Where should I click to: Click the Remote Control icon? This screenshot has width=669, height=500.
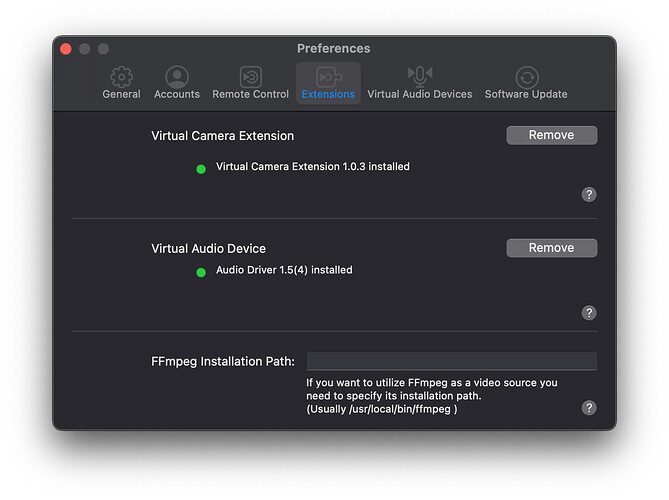250,77
